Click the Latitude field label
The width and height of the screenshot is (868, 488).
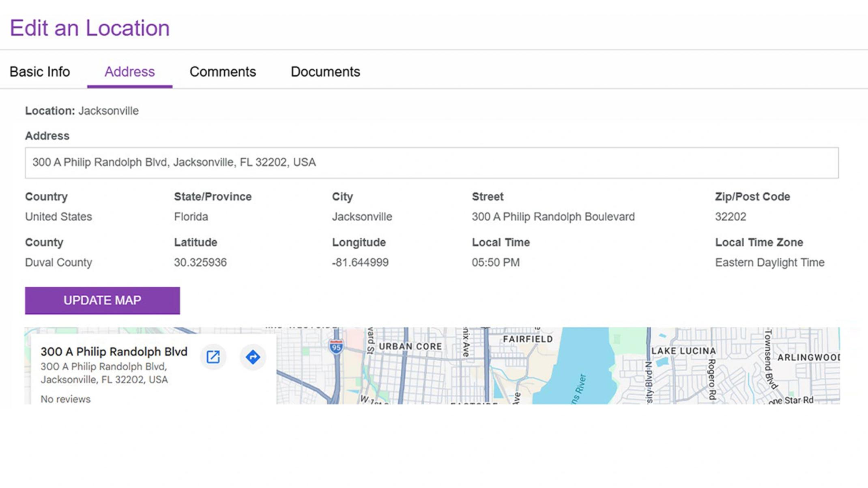point(196,242)
